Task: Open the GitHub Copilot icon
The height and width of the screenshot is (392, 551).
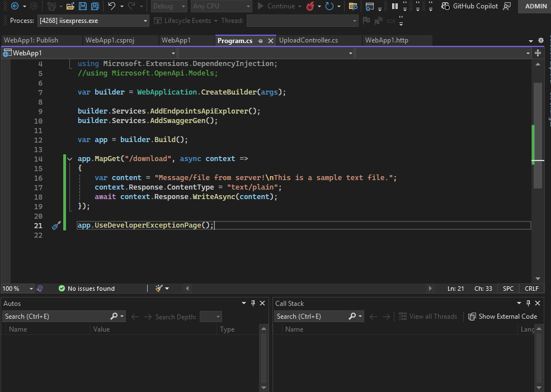Action: pos(446,6)
